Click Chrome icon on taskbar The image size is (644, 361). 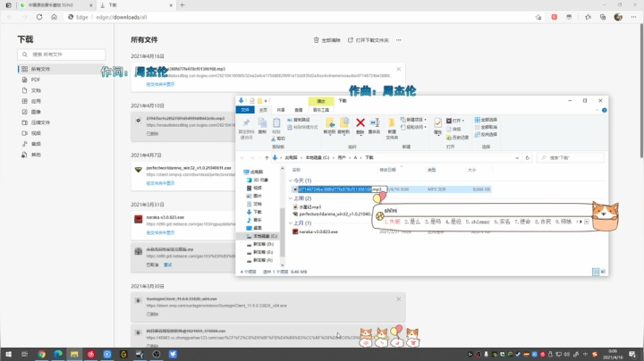41,354
